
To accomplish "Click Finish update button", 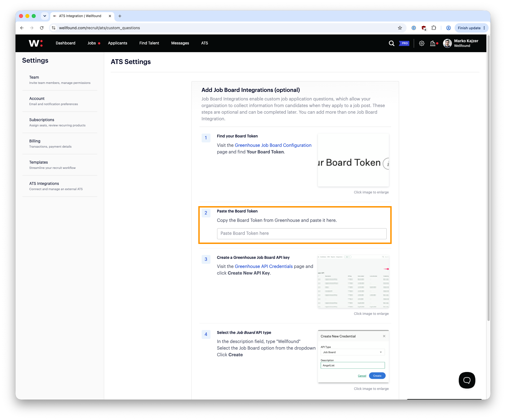I will [469, 28].
